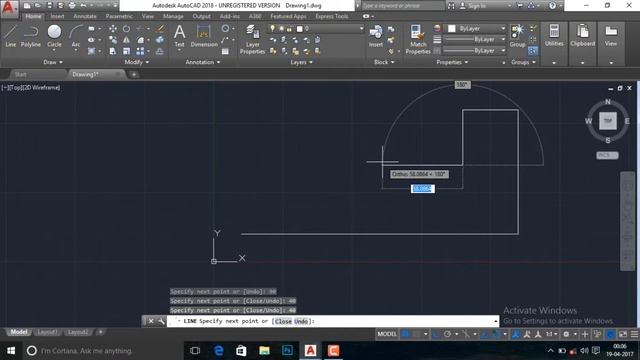Image resolution: width=640 pixels, height=360 pixels.
Task: Select the Line drawing tool
Action: 11,36
